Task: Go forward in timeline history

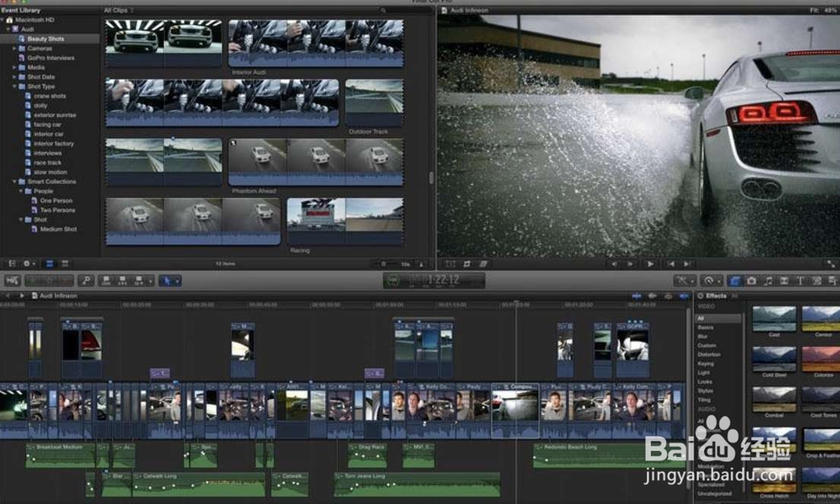Action: coord(22,296)
